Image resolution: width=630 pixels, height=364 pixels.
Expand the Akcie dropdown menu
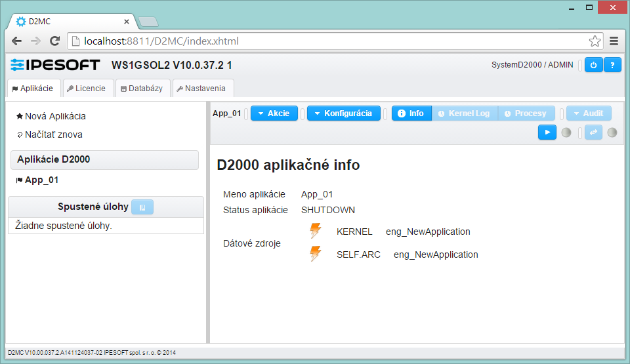coord(274,113)
